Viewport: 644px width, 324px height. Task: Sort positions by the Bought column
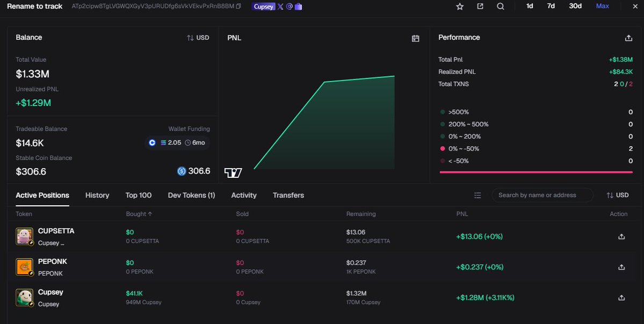[139, 214]
